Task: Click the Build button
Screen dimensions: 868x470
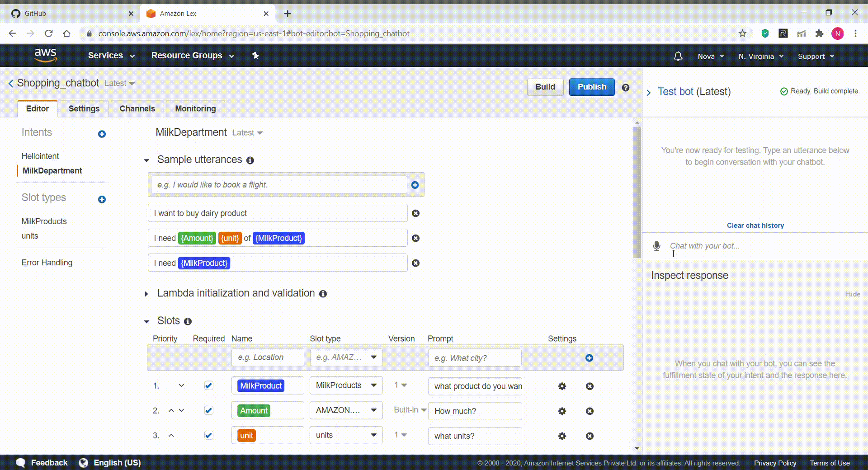Action: (x=545, y=87)
